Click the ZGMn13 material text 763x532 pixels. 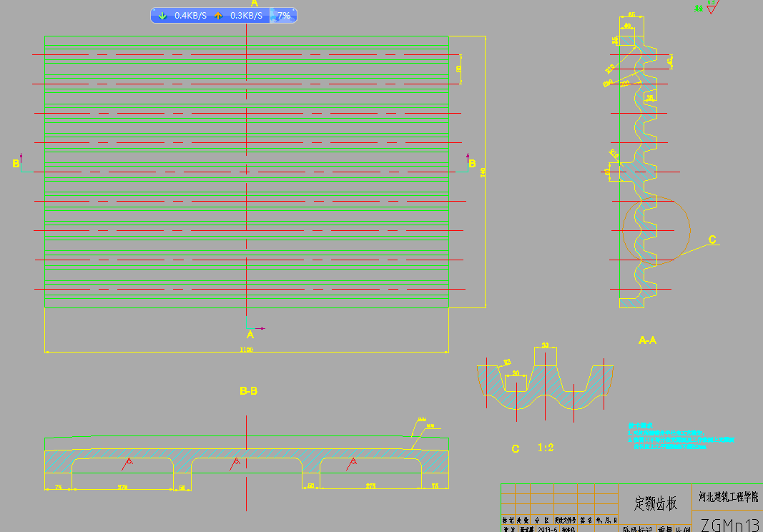coord(730,525)
